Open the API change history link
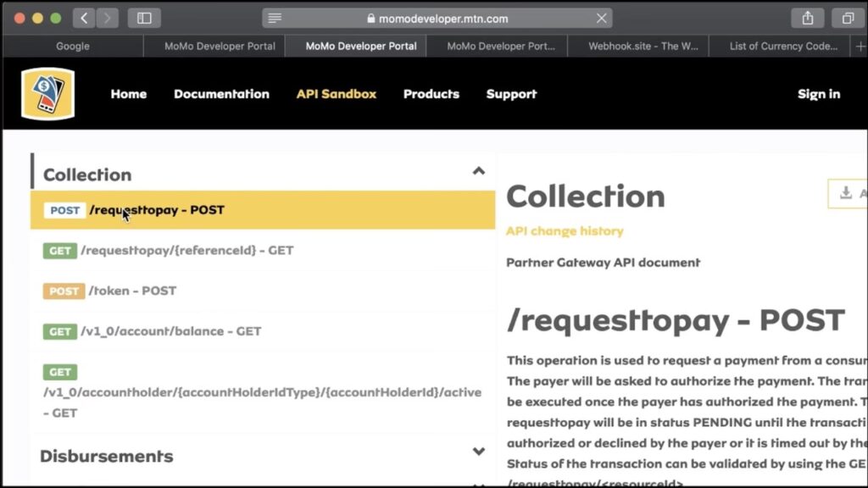The image size is (868, 488). 564,230
